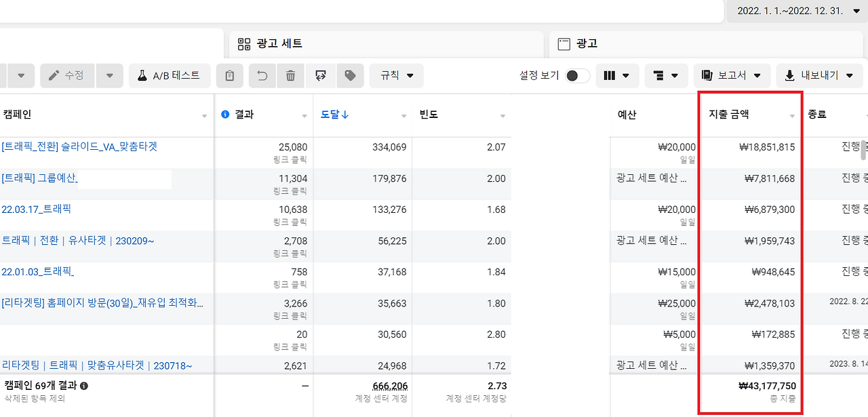Click the result value 25,080
868x417 pixels.
pyautogui.click(x=293, y=147)
